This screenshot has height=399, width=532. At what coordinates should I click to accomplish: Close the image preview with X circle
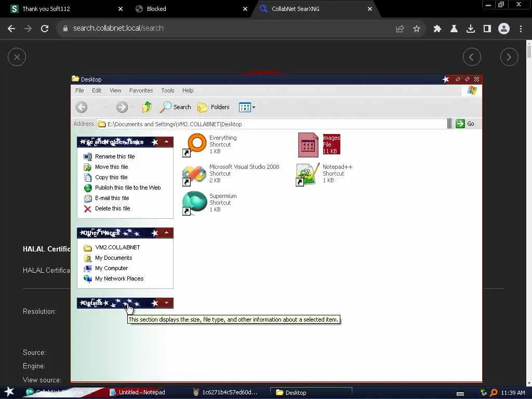(x=17, y=57)
